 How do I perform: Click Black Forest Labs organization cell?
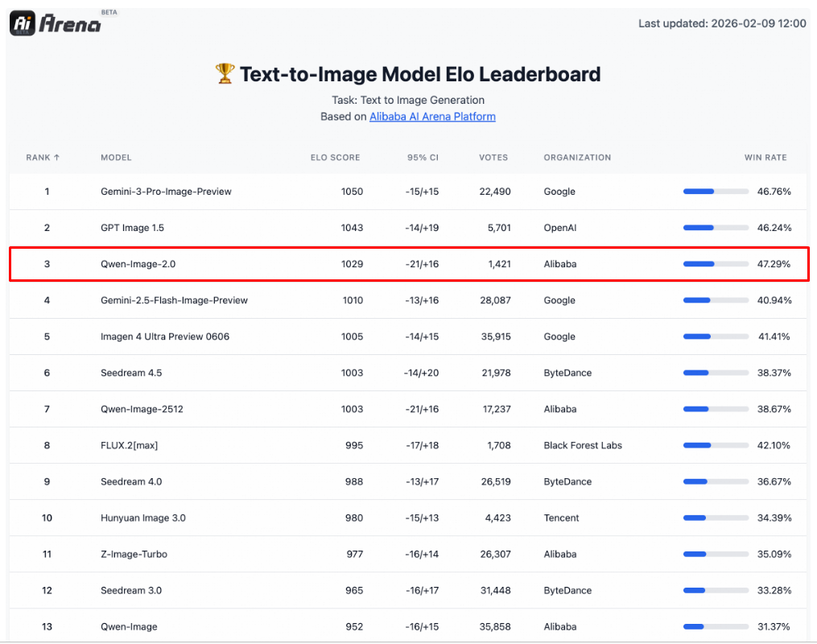pyautogui.click(x=583, y=445)
